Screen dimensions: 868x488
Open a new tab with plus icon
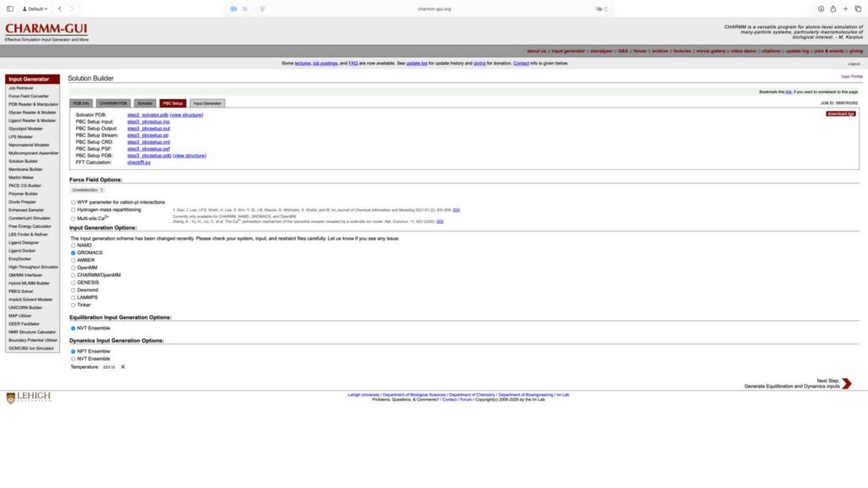pyautogui.click(x=845, y=8)
